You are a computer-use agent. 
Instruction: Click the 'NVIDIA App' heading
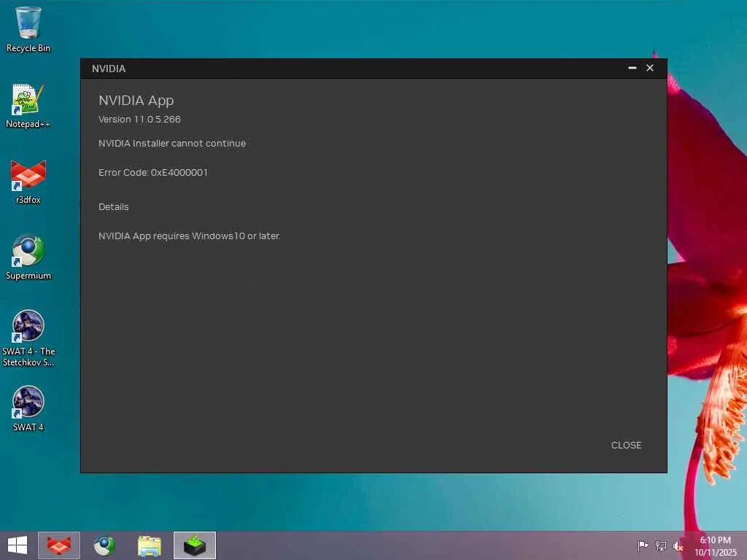pos(136,101)
